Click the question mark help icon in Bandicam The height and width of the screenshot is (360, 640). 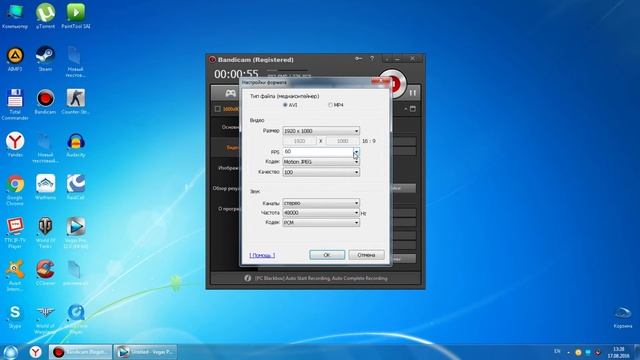[x=372, y=59]
